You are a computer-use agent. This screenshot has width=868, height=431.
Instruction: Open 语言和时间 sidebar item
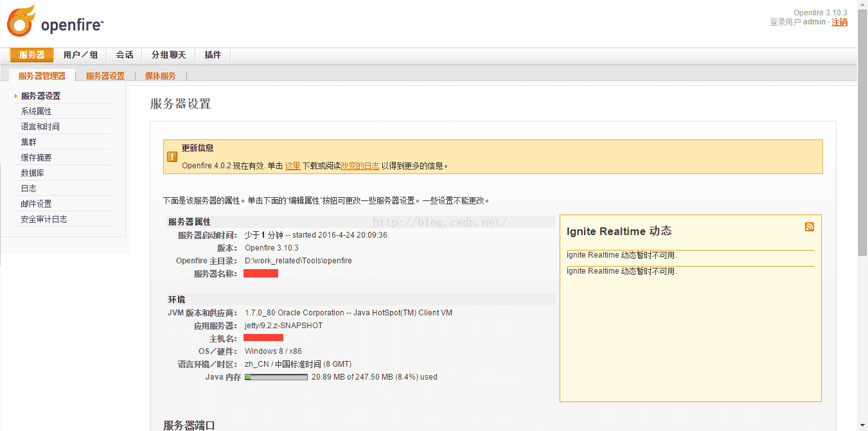[40, 127]
